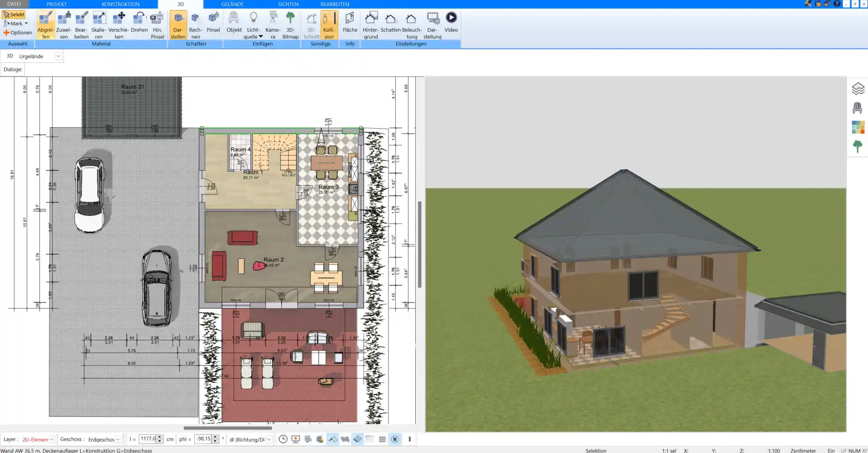The image size is (868, 453).
Task: Decrease the phi angle value
Action: 216,441
